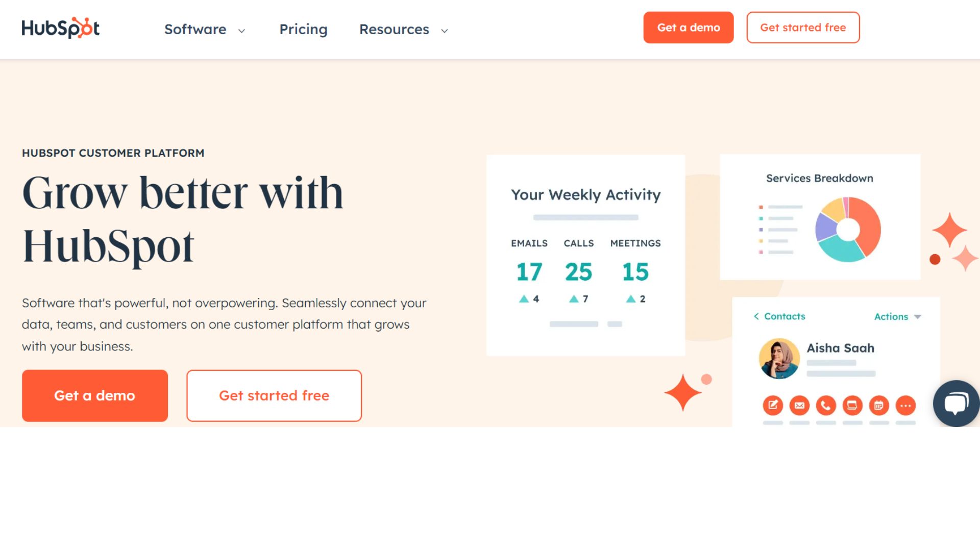Select the Get started free button
The height and width of the screenshot is (551, 980).
[x=274, y=395]
